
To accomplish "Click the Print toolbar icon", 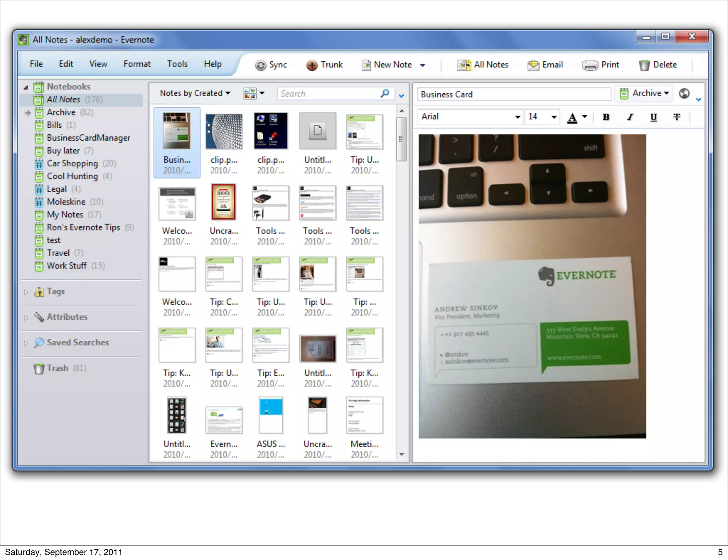I will (x=590, y=65).
